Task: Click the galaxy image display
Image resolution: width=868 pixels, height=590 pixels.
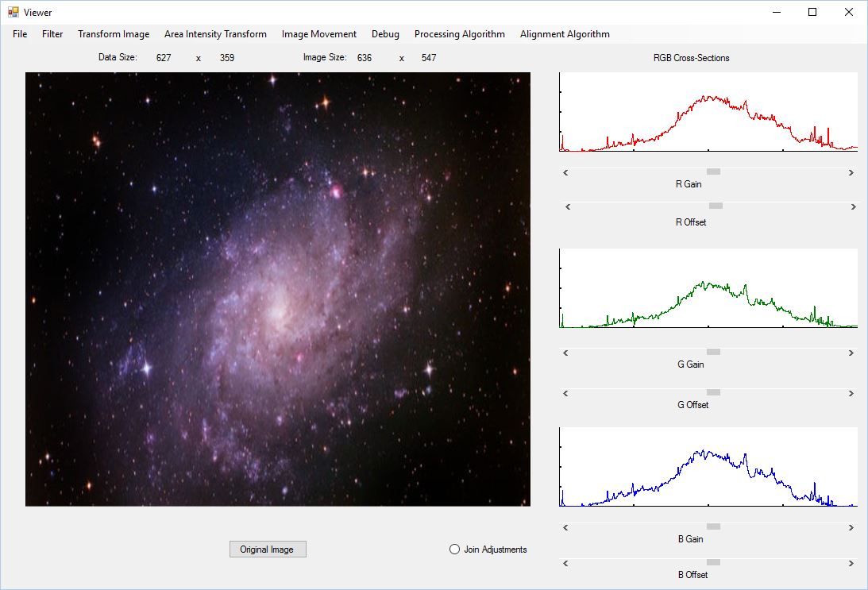Action: (x=278, y=289)
